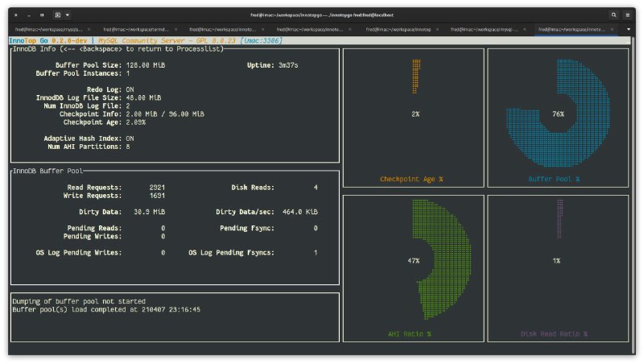The width and height of the screenshot is (644, 364).
Task: Click the window title in the title bar
Action: (x=322, y=14)
